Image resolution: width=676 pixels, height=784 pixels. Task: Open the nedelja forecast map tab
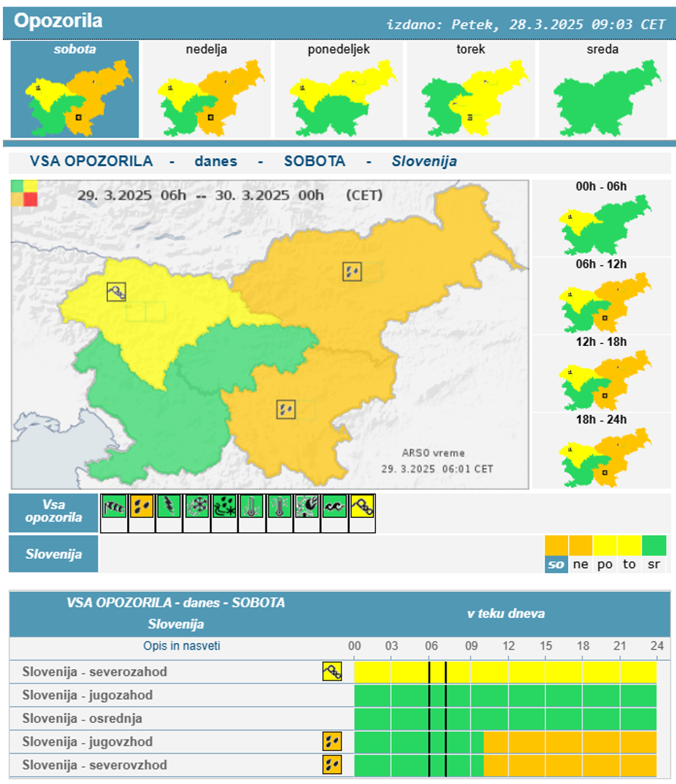click(207, 90)
